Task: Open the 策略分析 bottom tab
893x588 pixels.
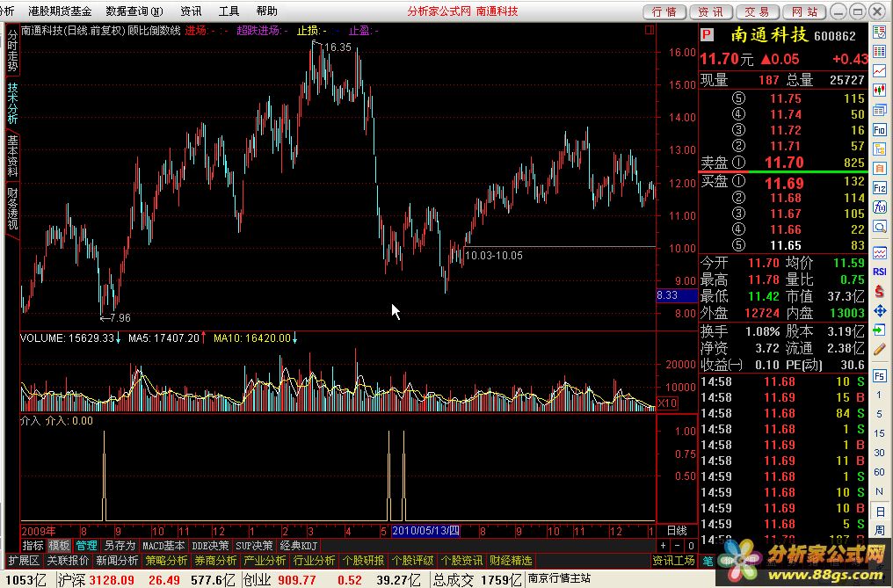Action: (166, 561)
